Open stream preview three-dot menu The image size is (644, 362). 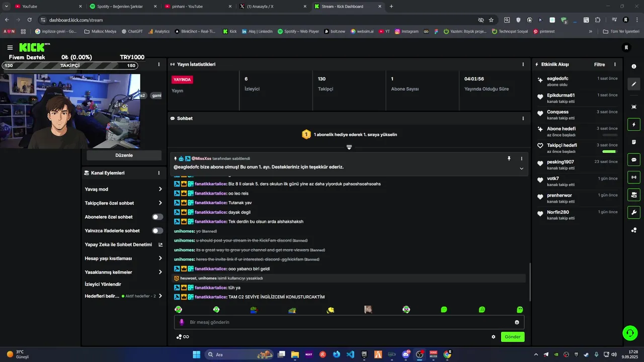159,64
